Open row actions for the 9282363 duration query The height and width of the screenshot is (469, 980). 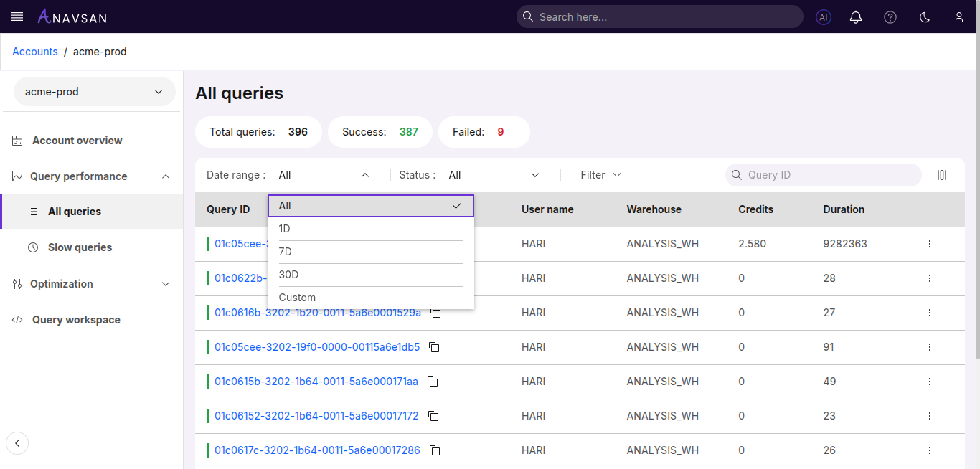click(x=930, y=244)
